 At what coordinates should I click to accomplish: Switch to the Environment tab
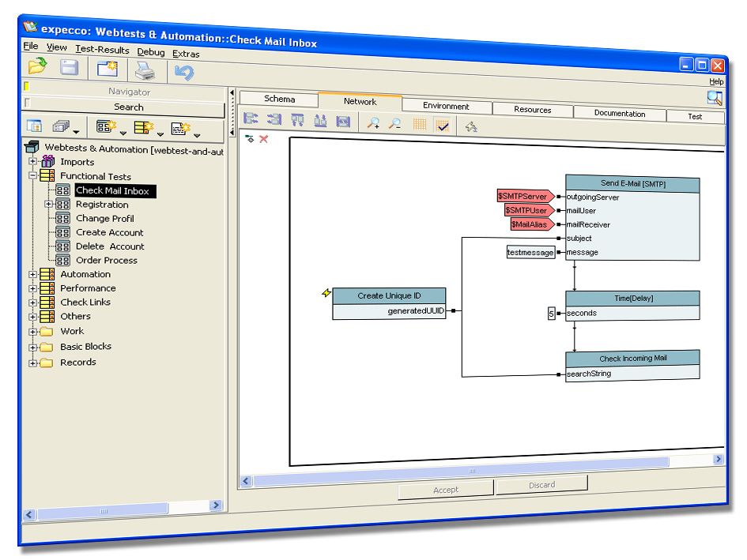click(446, 106)
